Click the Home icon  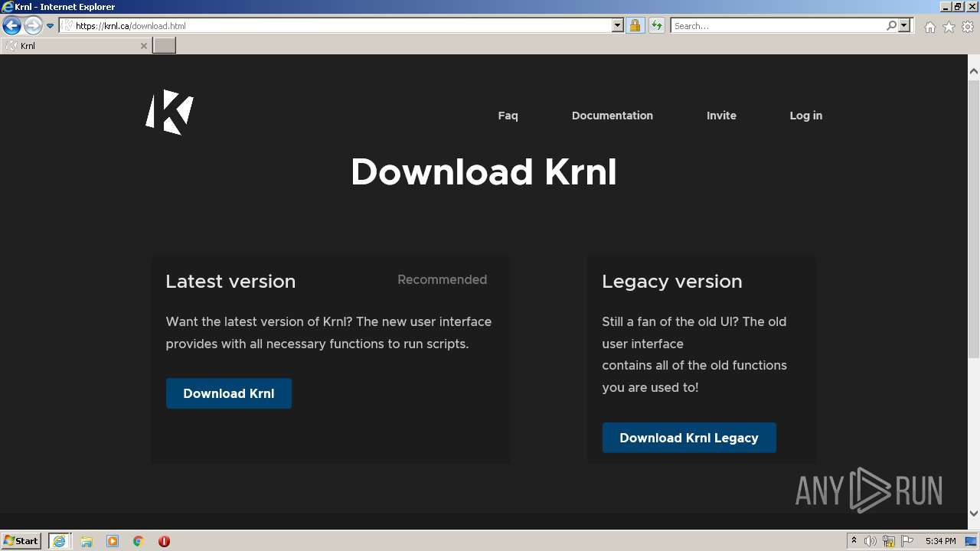pos(929,27)
